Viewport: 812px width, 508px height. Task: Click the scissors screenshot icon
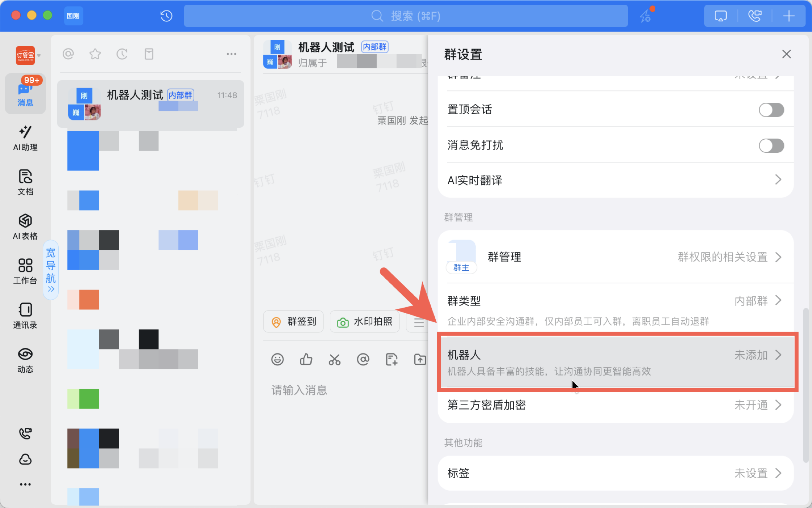(x=334, y=359)
